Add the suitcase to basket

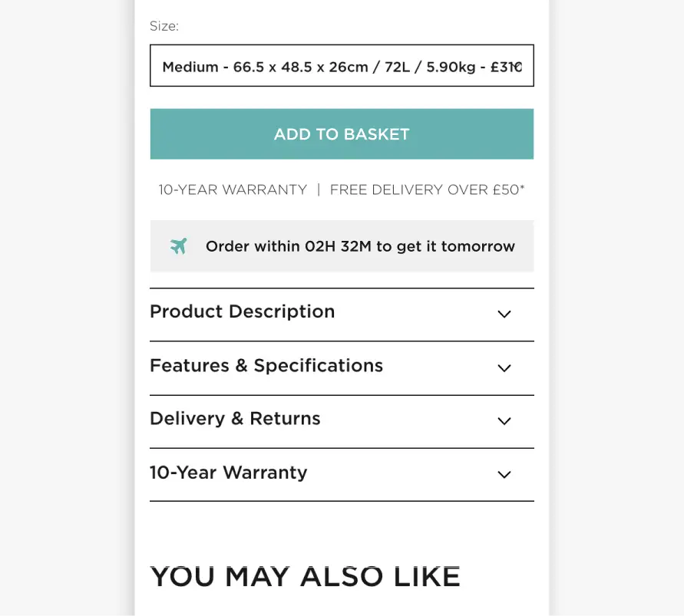pyautogui.click(x=342, y=133)
